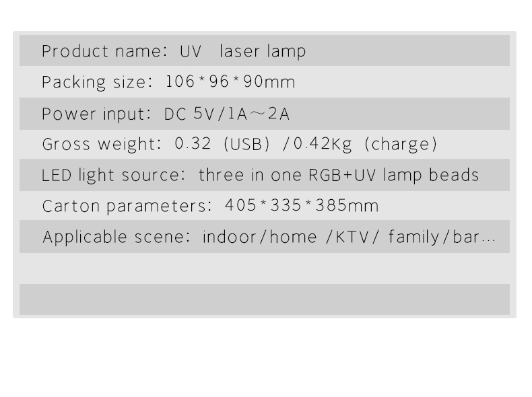532x397 pixels.
Task: Select the Applicable scene label
Action: pos(117,237)
